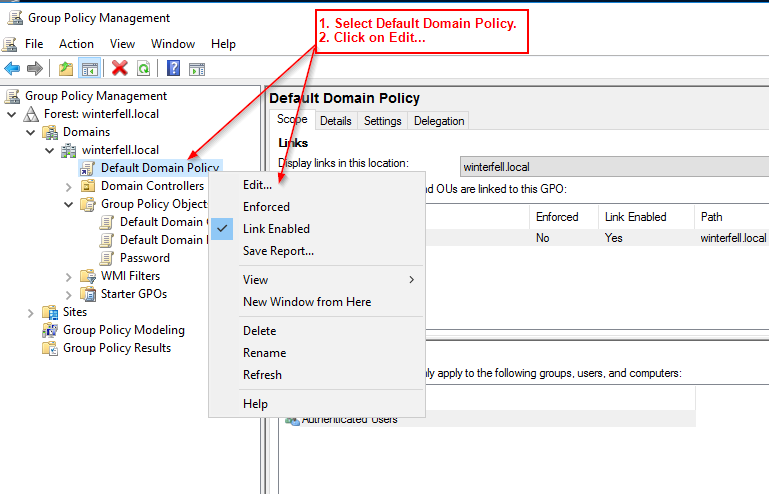Image resolution: width=769 pixels, height=494 pixels.
Task: Open the Help menu in menu bar
Action: pyautogui.click(x=223, y=44)
